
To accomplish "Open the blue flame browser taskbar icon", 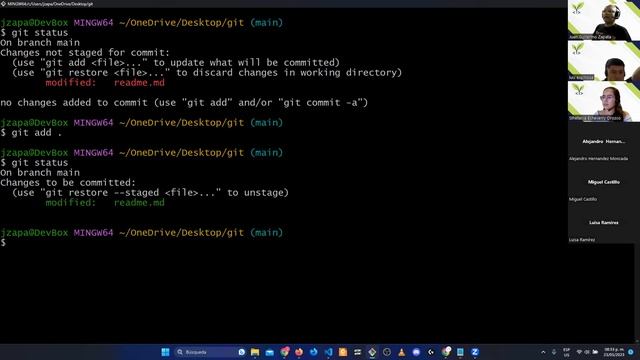I will click(x=313, y=352).
